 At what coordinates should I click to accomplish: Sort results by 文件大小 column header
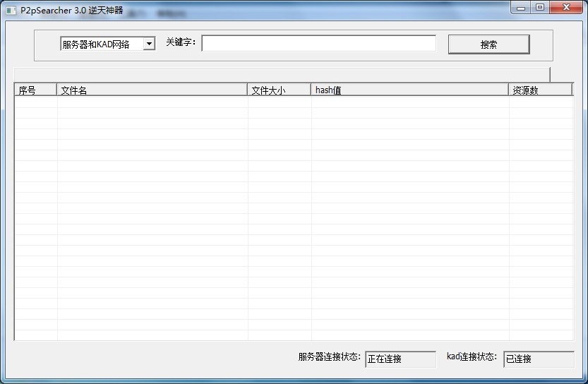279,90
